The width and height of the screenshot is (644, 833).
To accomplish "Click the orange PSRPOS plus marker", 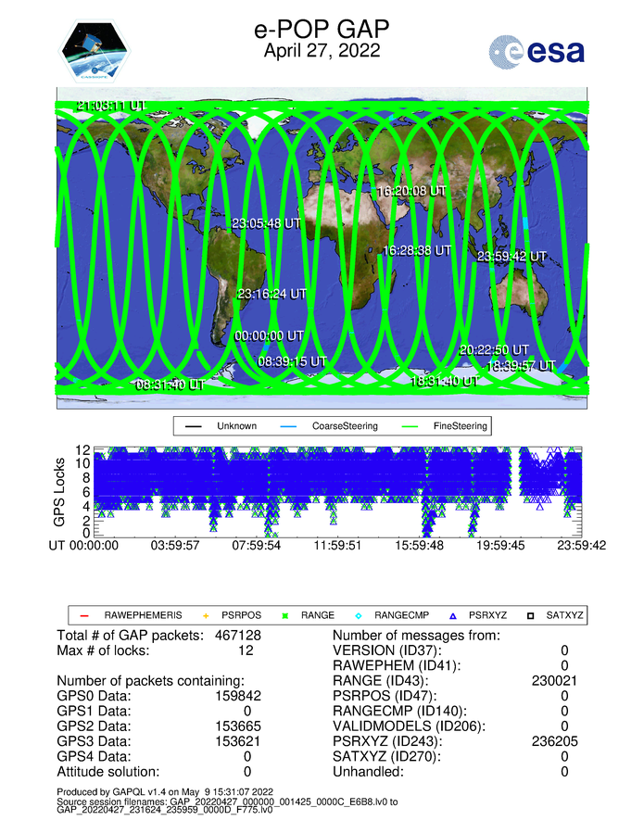I will click(x=207, y=615).
